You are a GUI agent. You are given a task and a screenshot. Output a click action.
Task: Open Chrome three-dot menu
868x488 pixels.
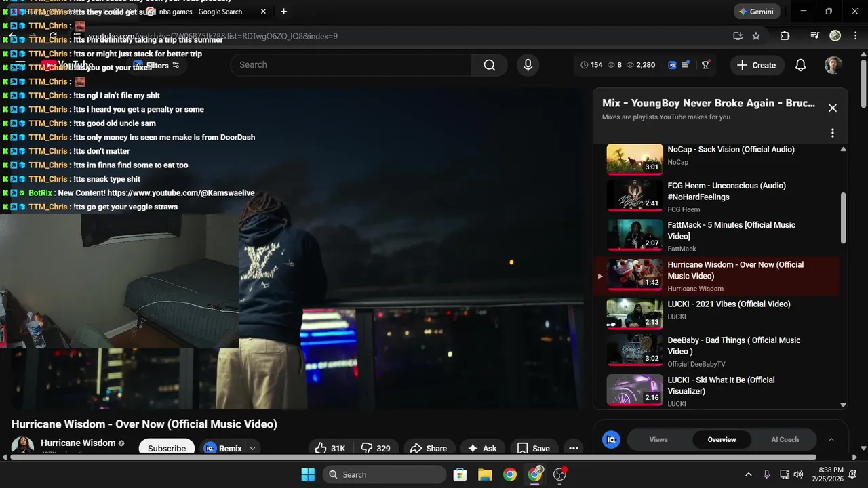pos(856,36)
